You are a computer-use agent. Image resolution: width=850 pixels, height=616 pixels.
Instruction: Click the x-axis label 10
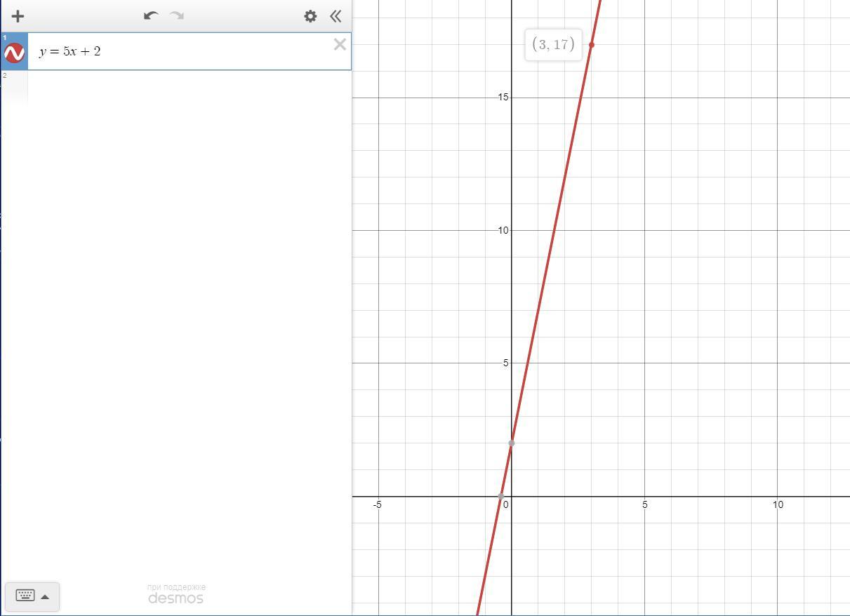pyautogui.click(x=778, y=504)
